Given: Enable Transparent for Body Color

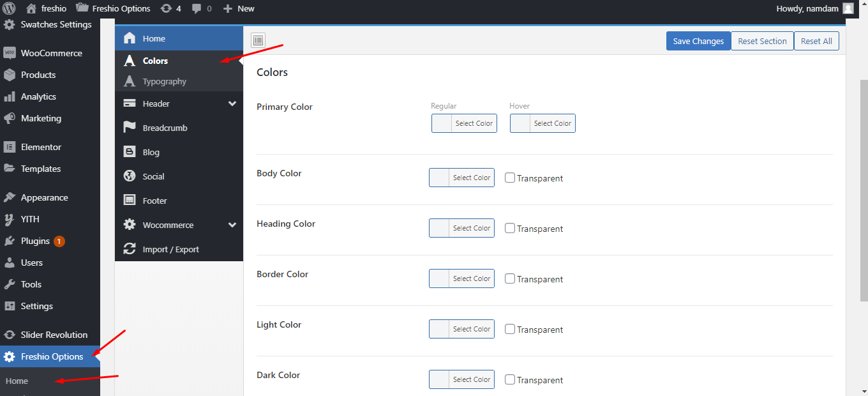Looking at the screenshot, I should pyautogui.click(x=510, y=178).
